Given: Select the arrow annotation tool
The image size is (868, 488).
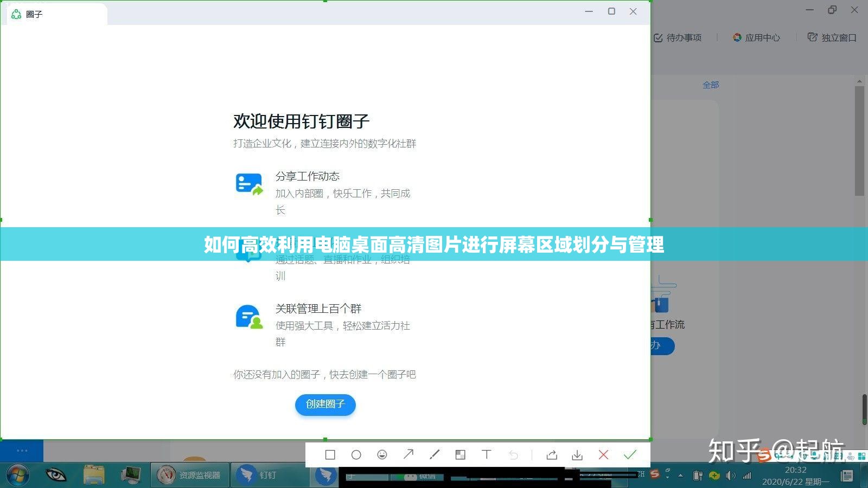Looking at the screenshot, I should pos(408,454).
